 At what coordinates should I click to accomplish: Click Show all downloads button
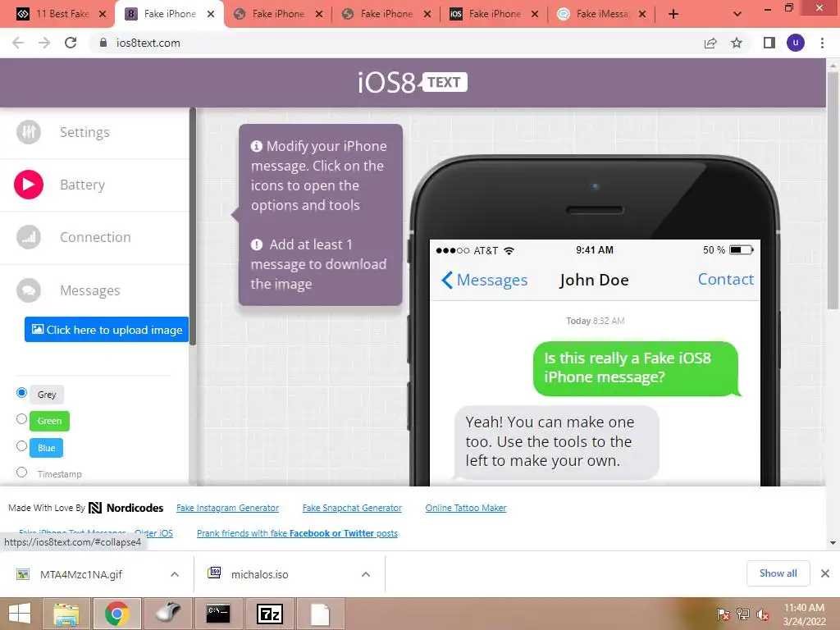pos(778,573)
